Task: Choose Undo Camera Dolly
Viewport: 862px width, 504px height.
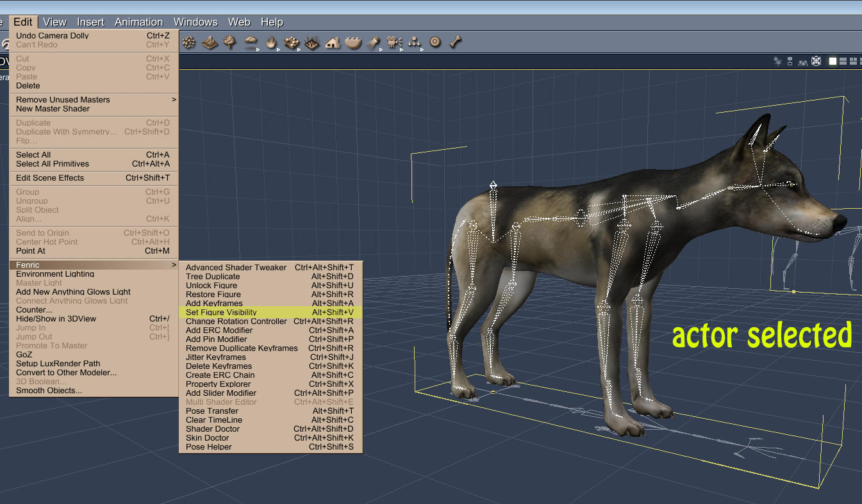Action: 94,36
